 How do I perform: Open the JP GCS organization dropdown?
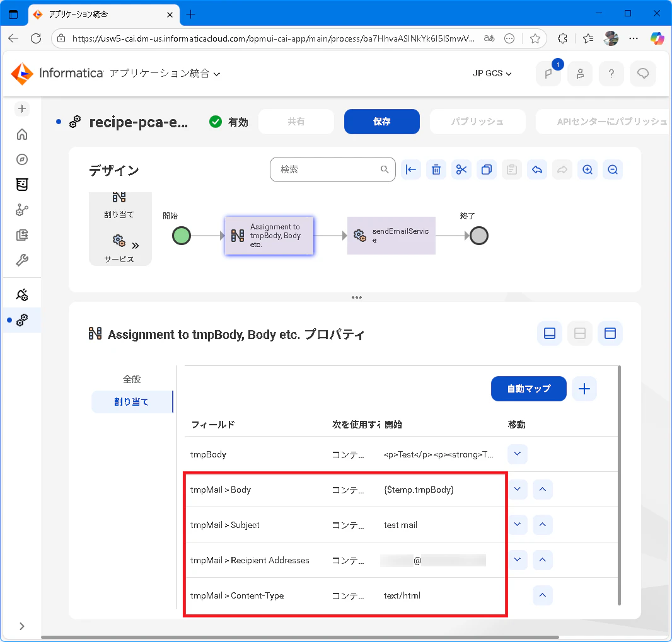[x=492, y=74]
